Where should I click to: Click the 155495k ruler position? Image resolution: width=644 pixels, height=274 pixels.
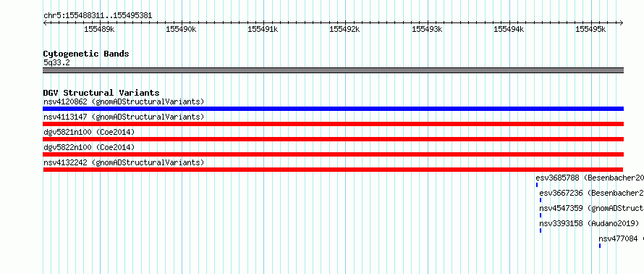click(590, 29)
